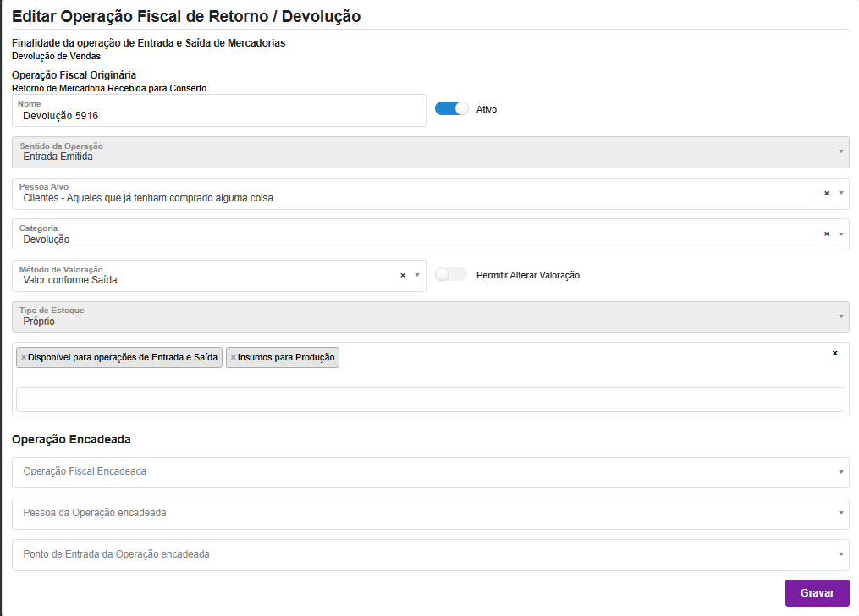The width and height of the screenshot is (859, 616).
Task: Clear the Categoria selection with x
Action: tap(826, 234)
